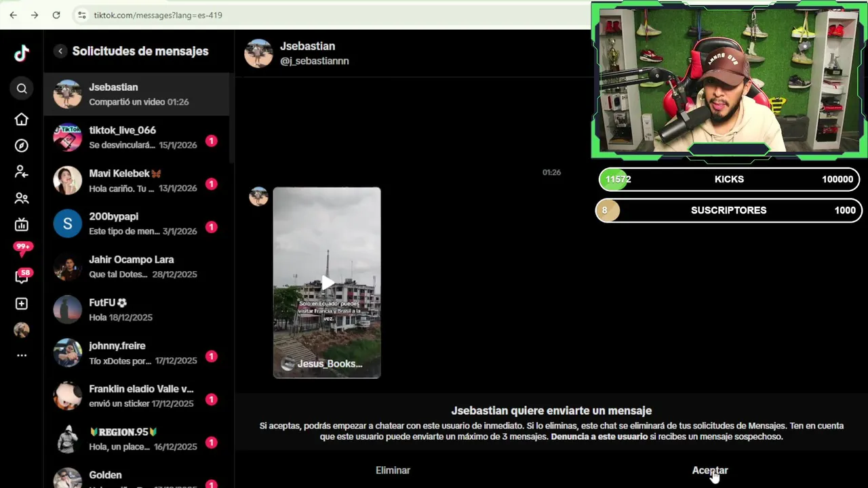Click unread badge on 200bypapi
Viewport: 868px width, 488px height.
click(212, 227)
